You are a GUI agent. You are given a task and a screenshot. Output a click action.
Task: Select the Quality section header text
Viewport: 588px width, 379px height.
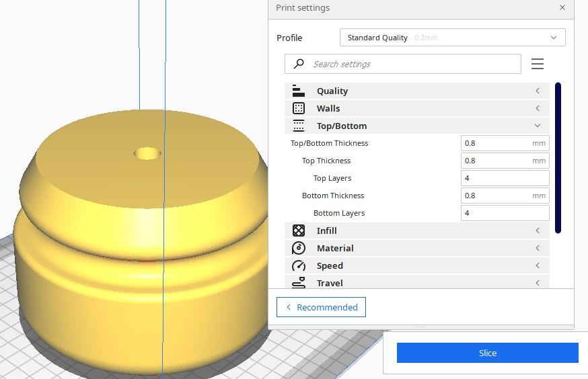tap(332, 91)
